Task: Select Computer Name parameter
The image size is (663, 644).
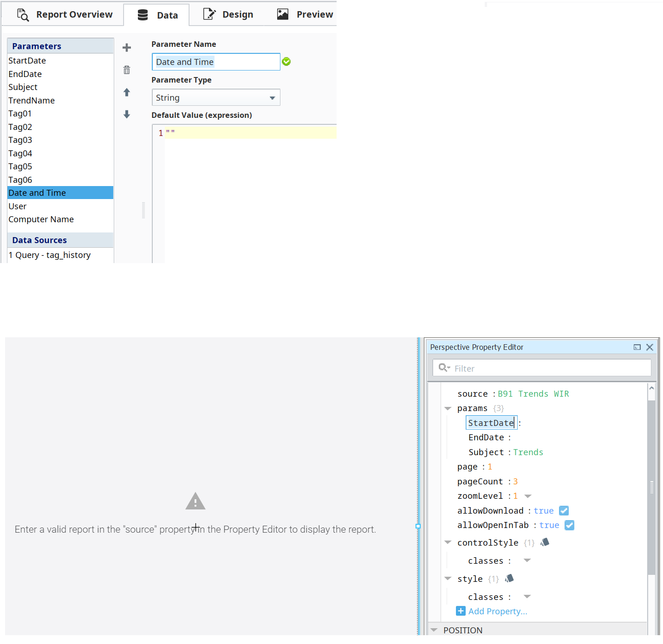Action: pyautogui.click(x=60, y=219)
